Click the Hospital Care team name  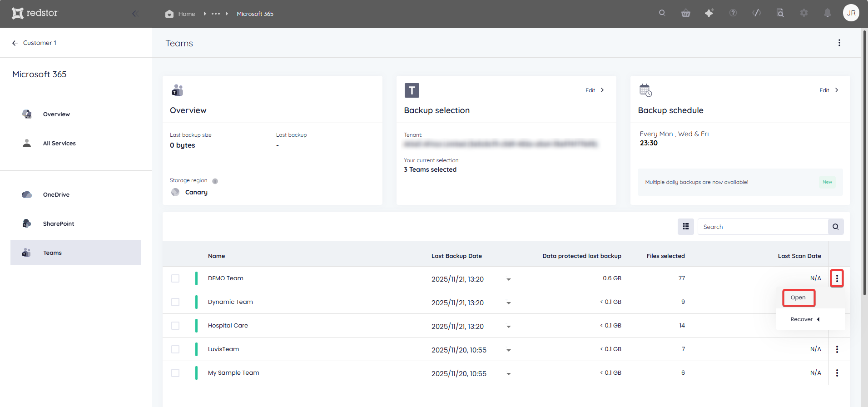pyautogui.click(x=228, y=325)
